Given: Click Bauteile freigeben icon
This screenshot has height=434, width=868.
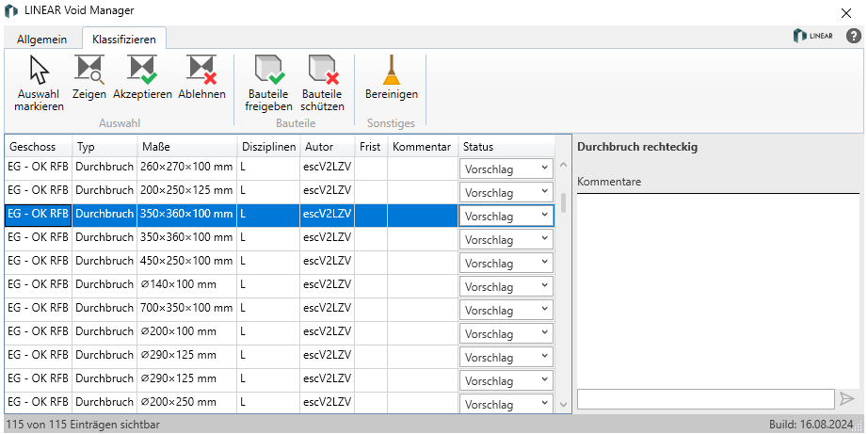Looking at the screenshot, I should pyautogui.click(x=269, y=70).
